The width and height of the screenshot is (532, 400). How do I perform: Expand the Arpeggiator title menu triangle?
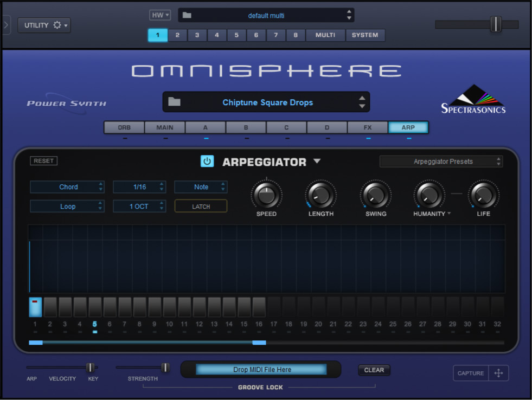point(317,160)
